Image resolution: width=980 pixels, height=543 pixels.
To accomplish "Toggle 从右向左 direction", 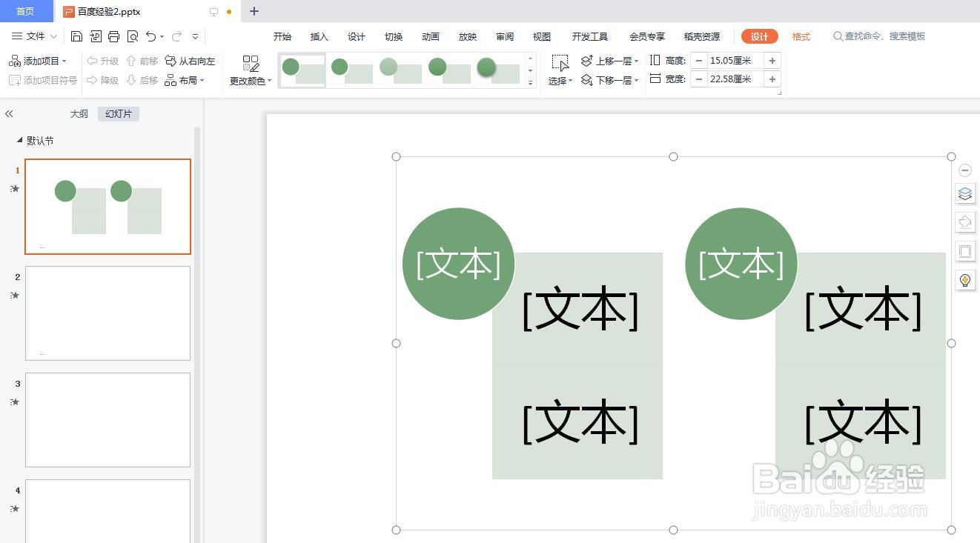I will pyautogui.click(x=190, y=61).
